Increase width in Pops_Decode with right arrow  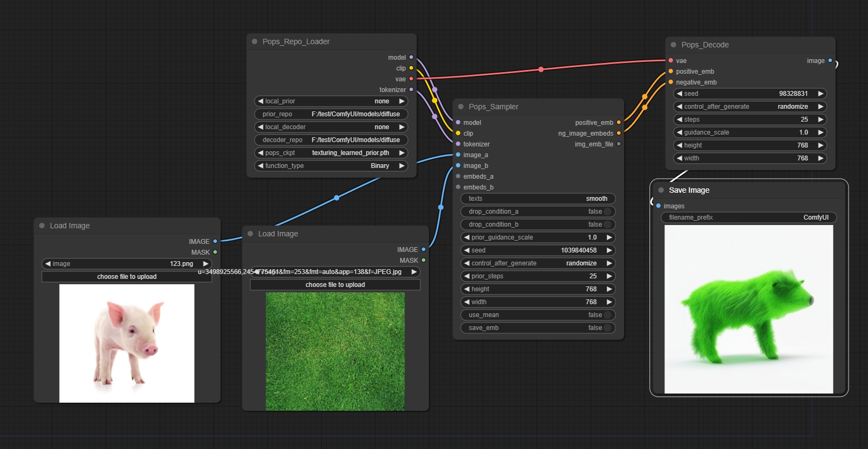[821, 158]
